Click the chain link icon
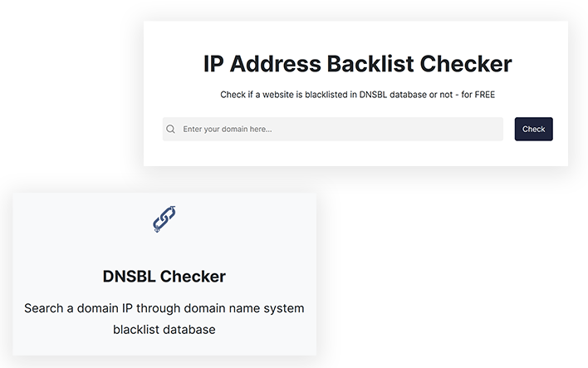Viewport: 588px width, 368px height. (x=164, y=219)
